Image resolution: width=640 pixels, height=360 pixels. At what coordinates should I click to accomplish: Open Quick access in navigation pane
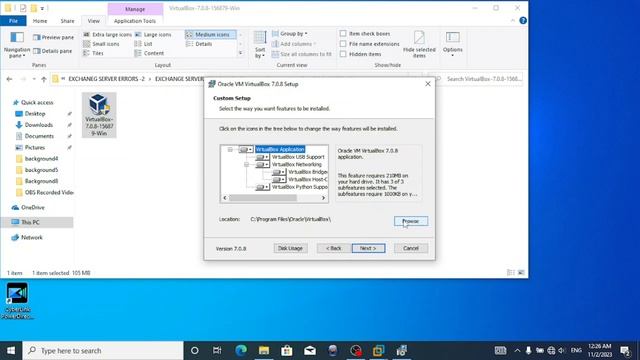(37, 102)
